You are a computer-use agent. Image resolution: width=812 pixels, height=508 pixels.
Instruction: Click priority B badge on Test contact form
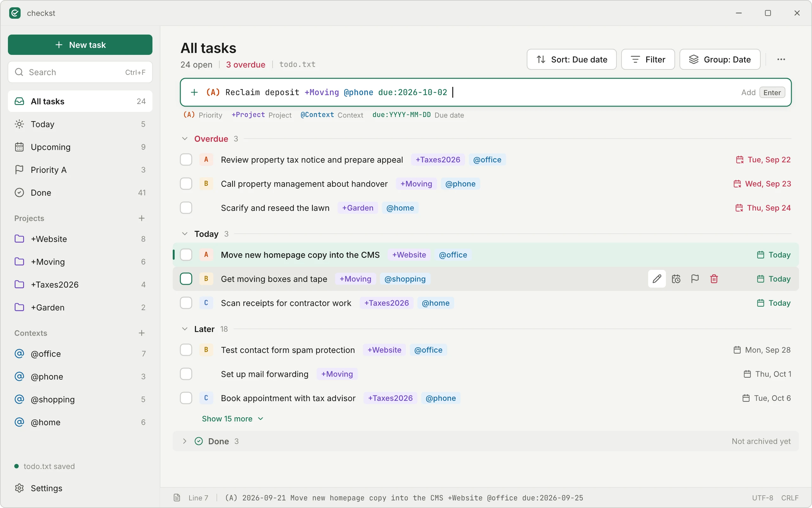(x=206, y=350)
